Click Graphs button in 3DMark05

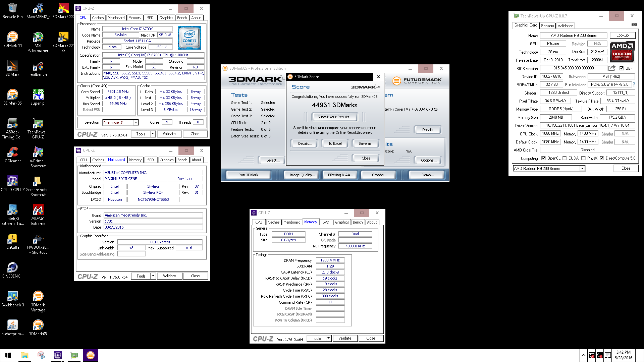[379, 175]
